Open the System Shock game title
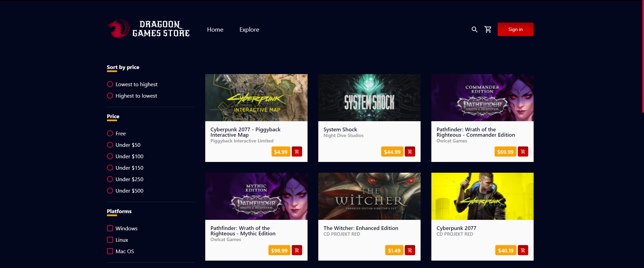 [340, 129]
